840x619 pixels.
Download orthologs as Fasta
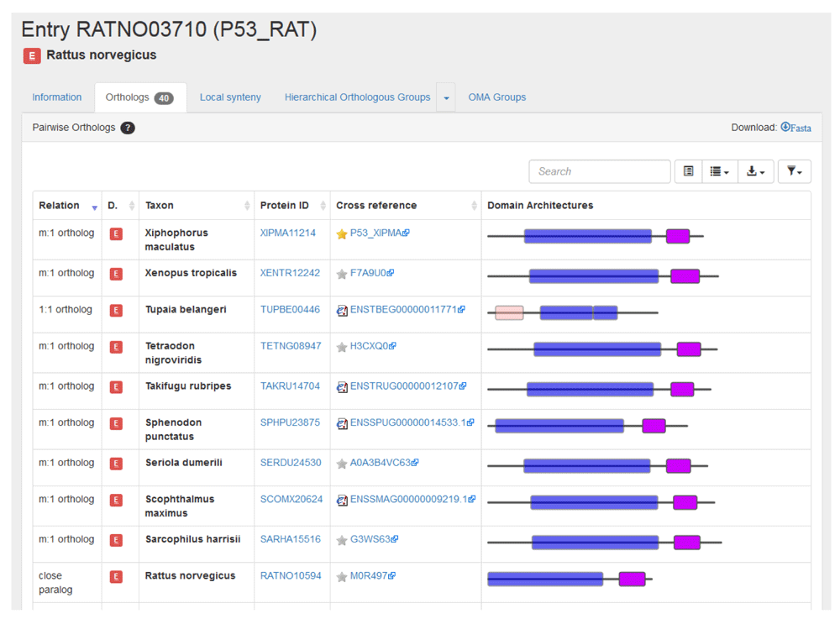point(795,128)
